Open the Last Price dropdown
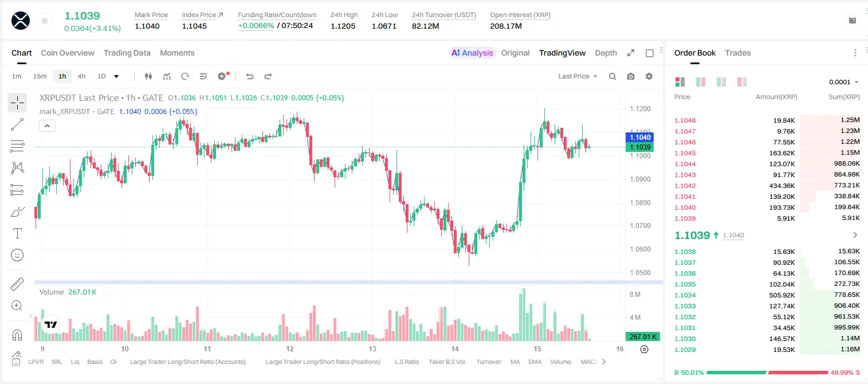This screenshot has width=868, height=384. click(578, 76)
